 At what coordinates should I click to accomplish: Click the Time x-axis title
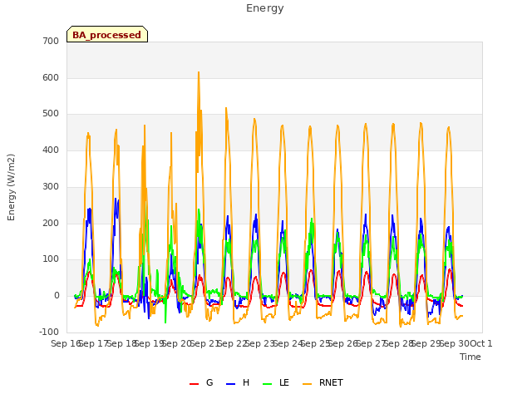coord(470,357)
